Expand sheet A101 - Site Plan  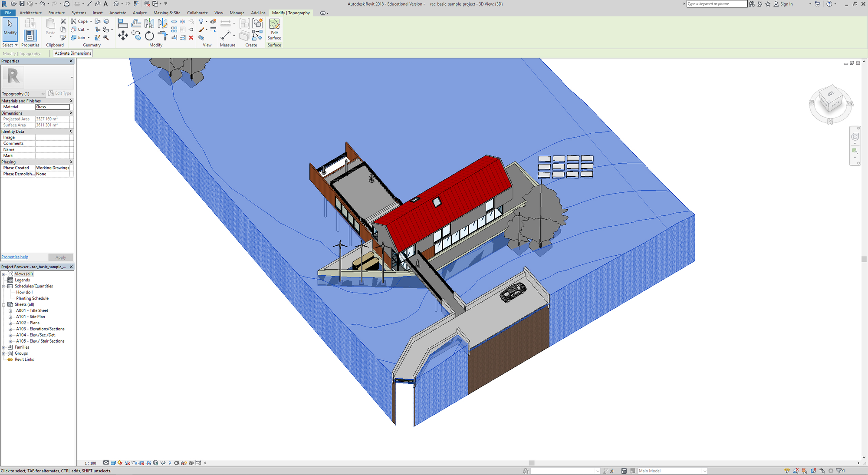click(x=10, y=317)
